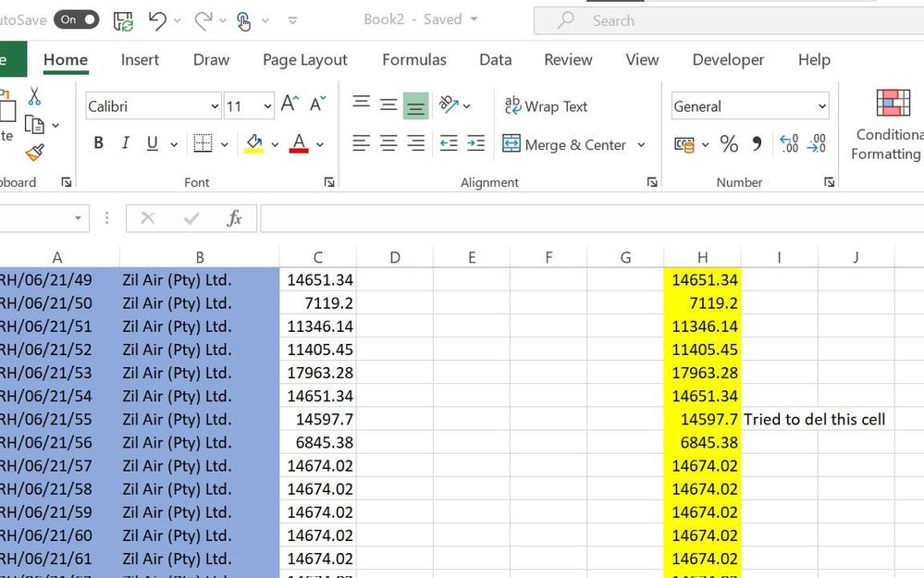Click the Decrease Indent button
The height and width of the screenshot is (578, 924).
pos(449,144)
